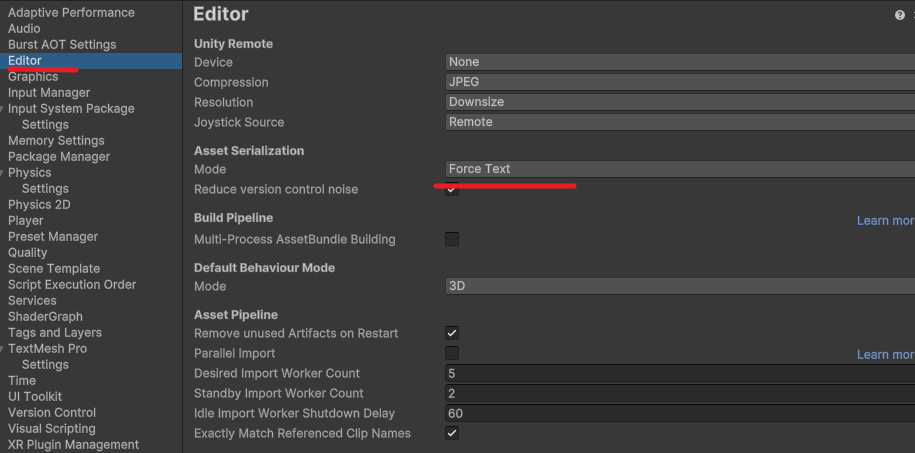
Task: Collapse the TextMesh Pro category
Action: click(3, 349)
